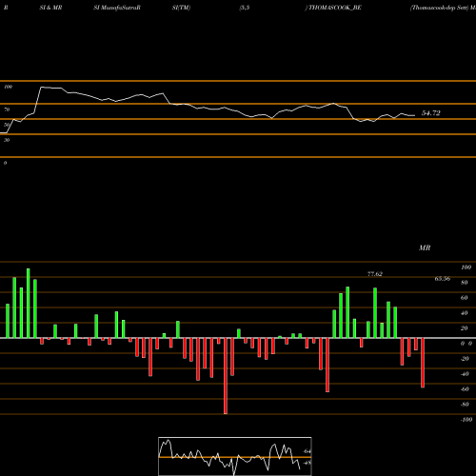The image size is (476, 476).
Task: Select the THOMASCOOK_BE symbol text in header
Action: tap(335, 8)
